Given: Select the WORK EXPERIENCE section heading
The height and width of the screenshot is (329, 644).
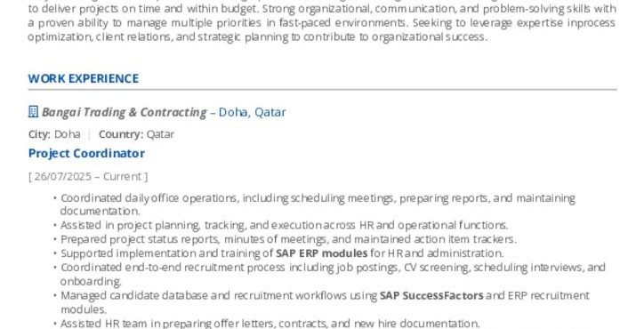Looking at the screenshot, I should click(x=84, y=78).
